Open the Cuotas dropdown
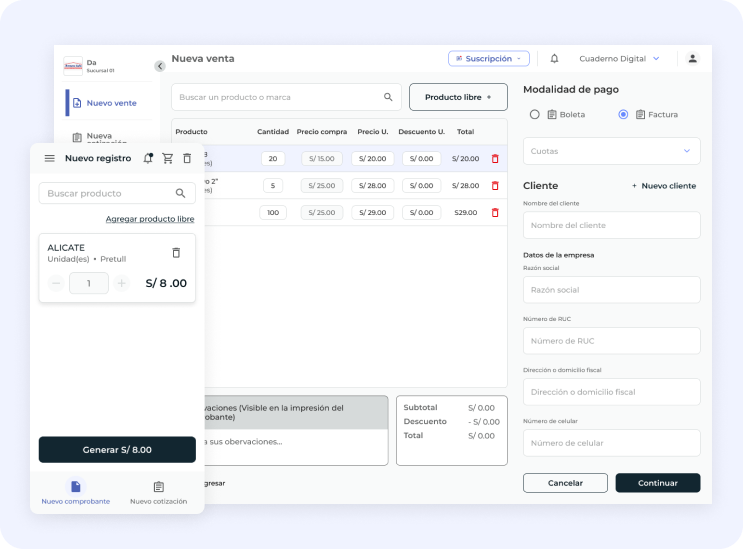 point(612,151)
